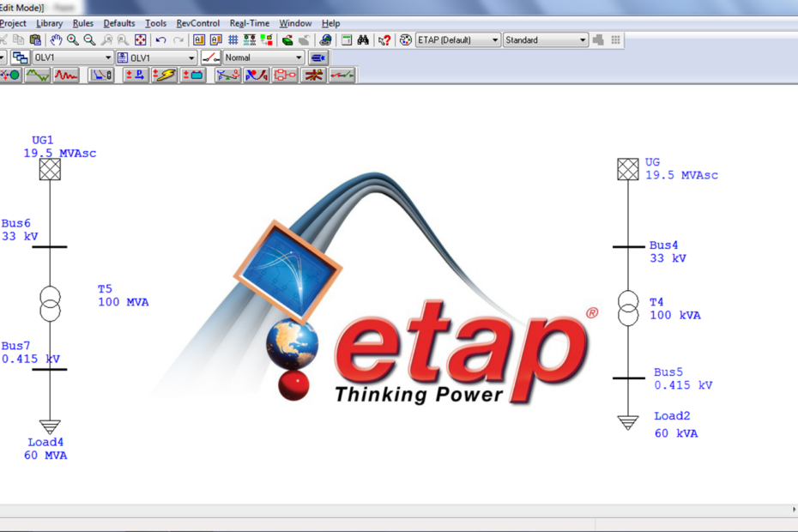The height and width of the screenshot is (532, 798).
Task: Select the DC Load Flow mode icon
Action: pyautogui.click(x=136, y=76)
